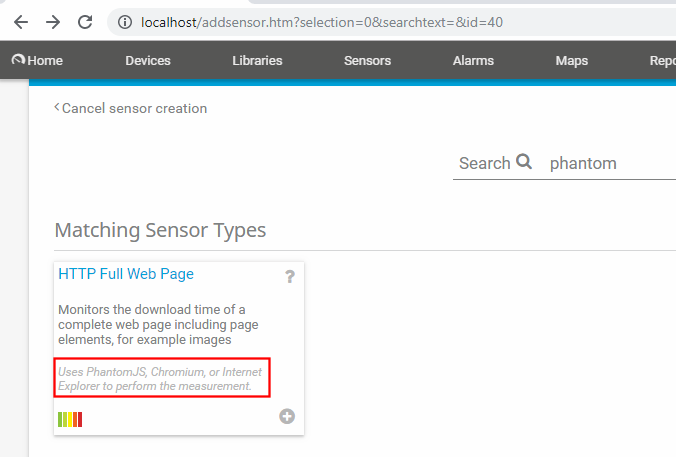Viewport: 676px width, 457px height.
Task: Open the Reports menu
Action: pos(662,61)
